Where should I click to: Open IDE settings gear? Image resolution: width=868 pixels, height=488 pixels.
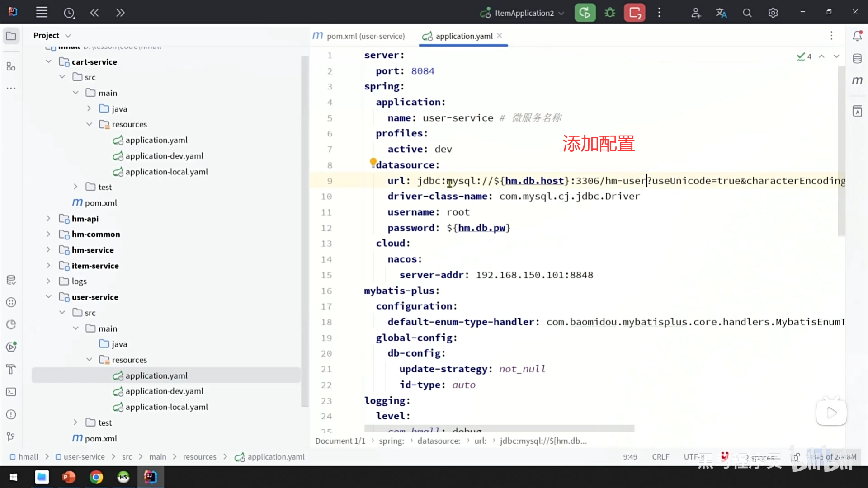tap(773, 13)
